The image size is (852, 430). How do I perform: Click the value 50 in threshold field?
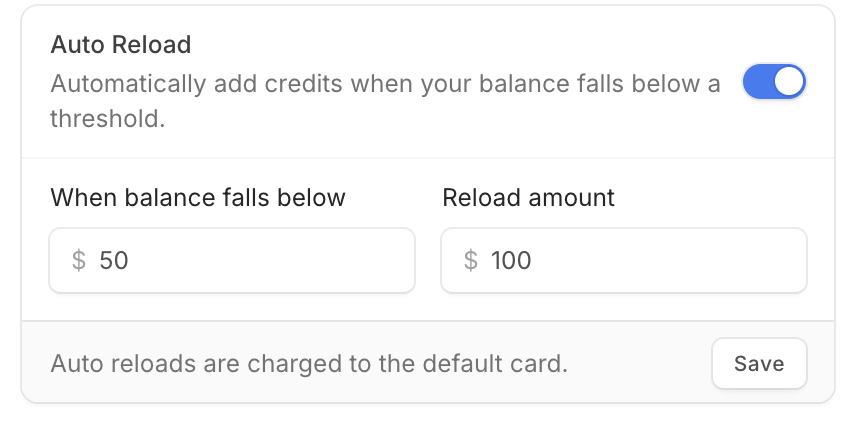point(114,260)
